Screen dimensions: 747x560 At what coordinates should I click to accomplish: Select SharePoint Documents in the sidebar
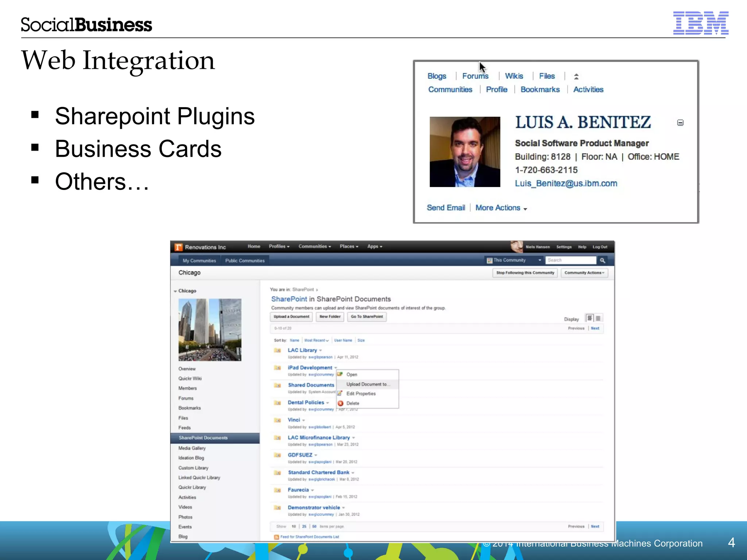pyautogui.click(x=215, y=438)
